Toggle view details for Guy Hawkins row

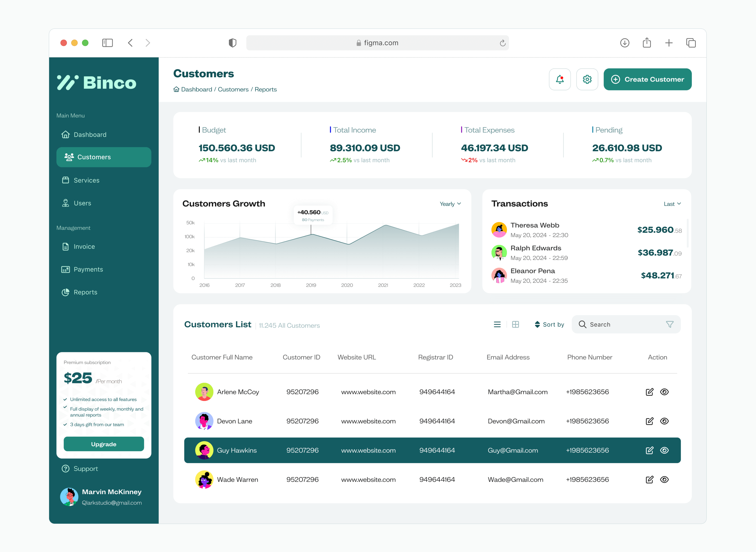tap(665, 450)
